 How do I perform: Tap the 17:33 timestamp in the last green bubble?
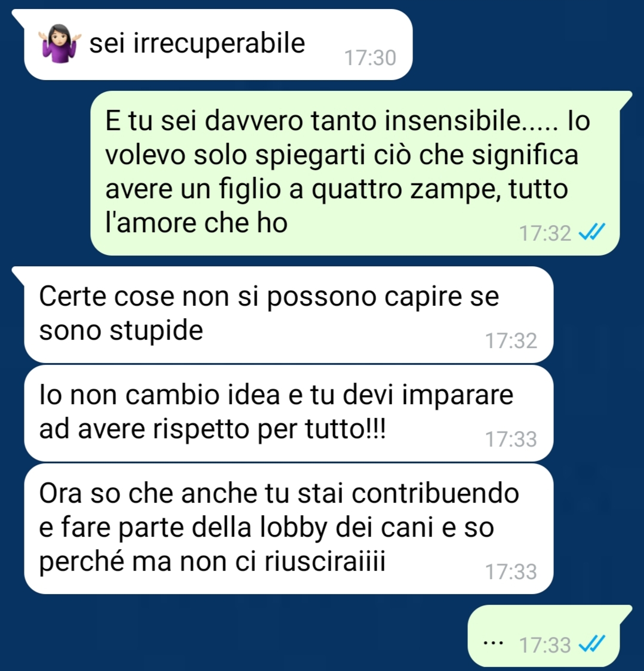(x=545, y=645)
